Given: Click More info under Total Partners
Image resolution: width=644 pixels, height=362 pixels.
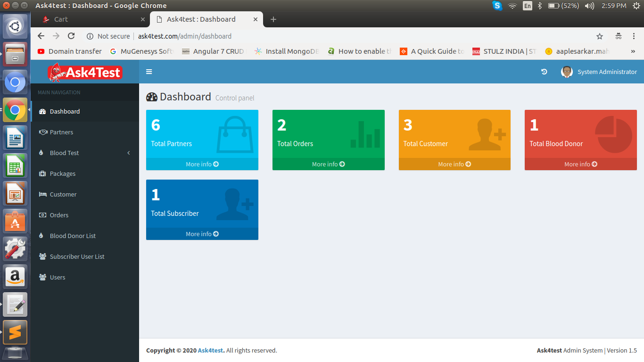Looking at the screenshot, I should point(202,165).
